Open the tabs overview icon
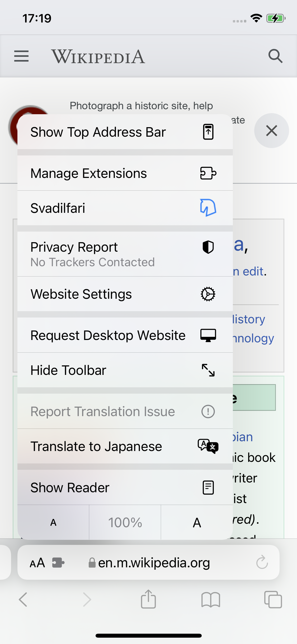Image resolution: width=297 pixels, height=644 pixels. point(273,599)
